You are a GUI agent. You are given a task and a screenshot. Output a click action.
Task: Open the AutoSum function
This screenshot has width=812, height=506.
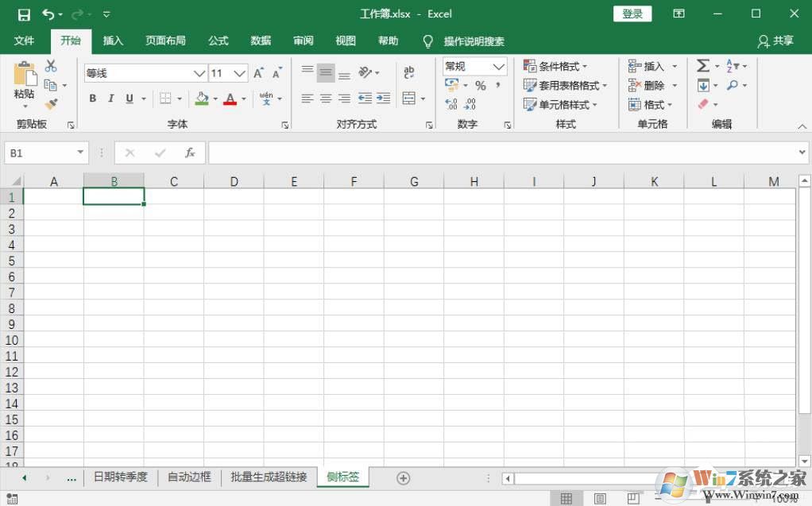pyautogui.click(x=703, y=66)
